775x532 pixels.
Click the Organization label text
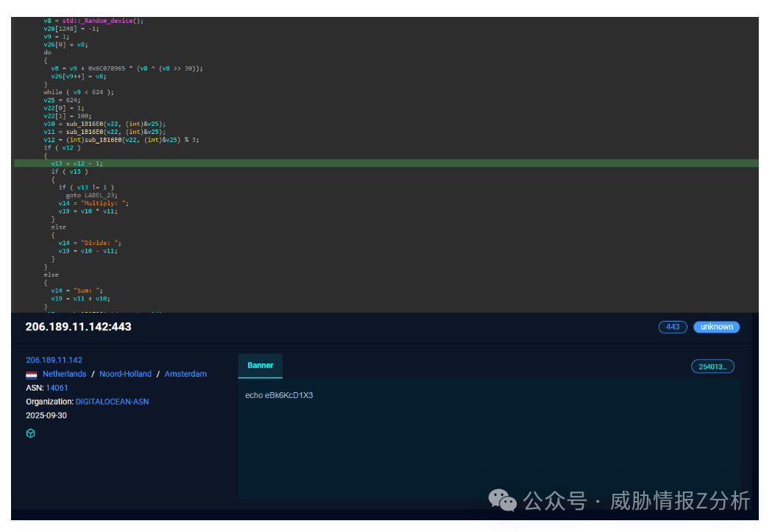pos(49,402)
